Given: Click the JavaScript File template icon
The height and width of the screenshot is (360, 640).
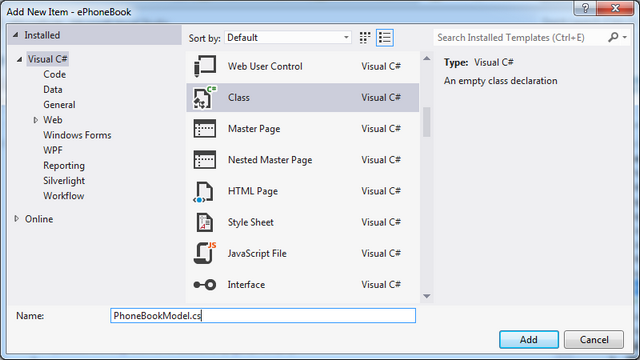Looking at the screenshot, I should pyautogui.click(x=204, y=253).
